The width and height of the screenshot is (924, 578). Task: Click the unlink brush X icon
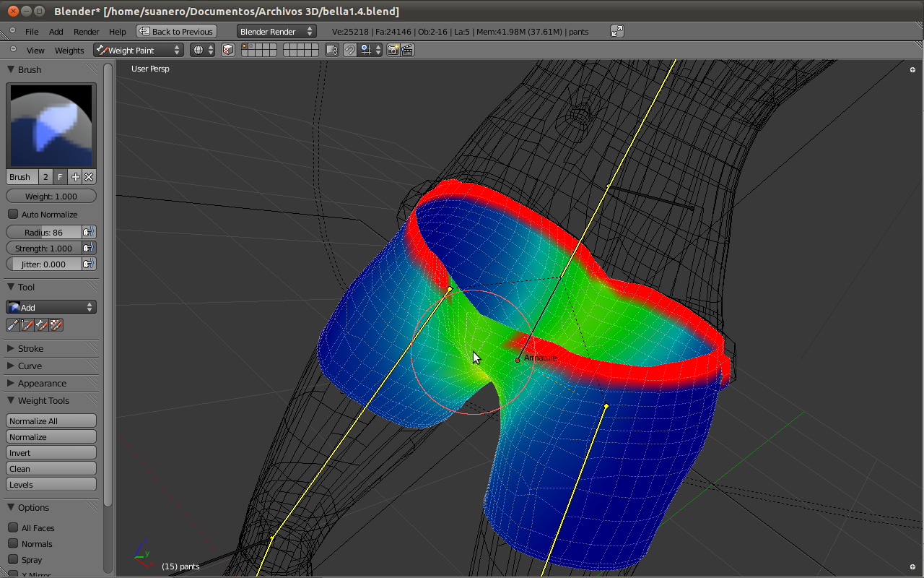(89, 177)
